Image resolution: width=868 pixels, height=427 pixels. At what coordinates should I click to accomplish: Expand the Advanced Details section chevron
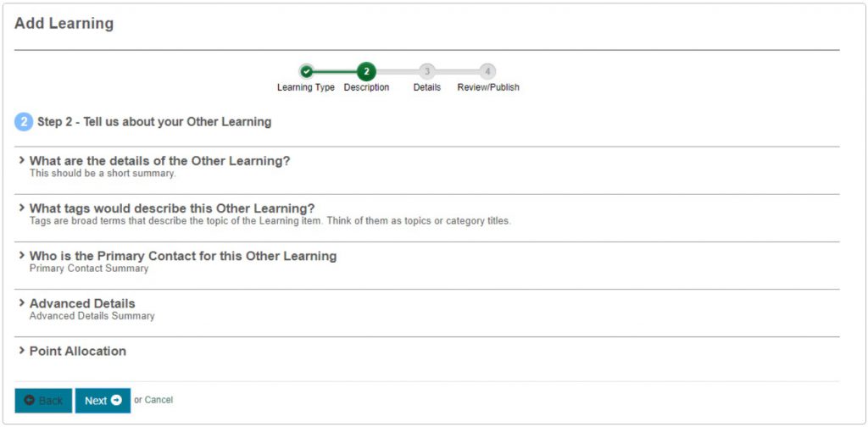click(x=22, y=302)
